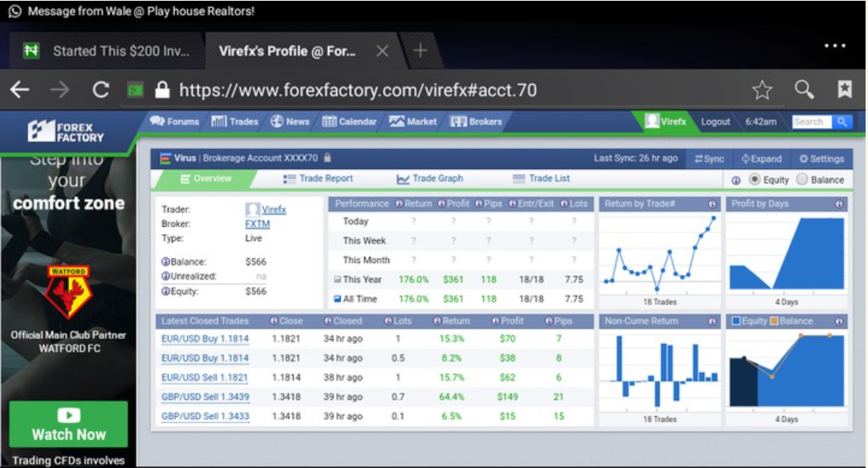Open Virefx trader link

(x=274, y=210)
